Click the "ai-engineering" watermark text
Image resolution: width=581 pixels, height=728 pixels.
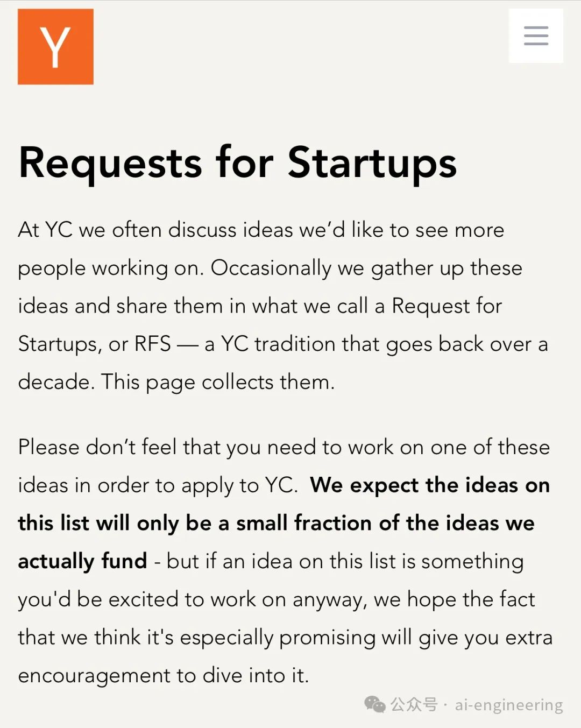coord(509,704)
